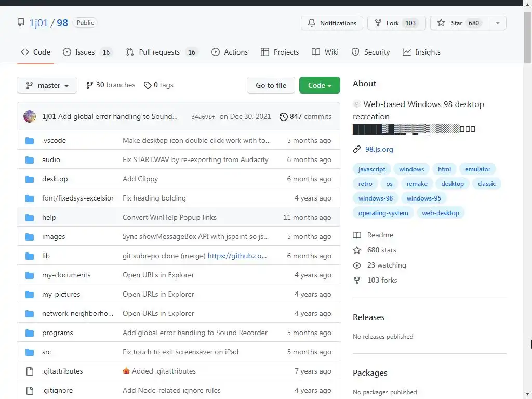Select the os topic tag
This screenshot has height=399, width=532.
[389, 184]
